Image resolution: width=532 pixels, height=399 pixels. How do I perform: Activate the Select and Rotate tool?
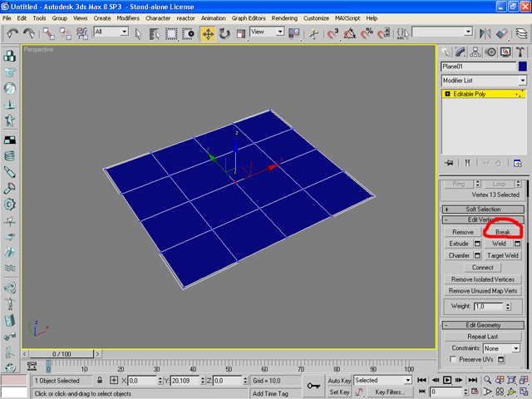[x=224, y=33]
